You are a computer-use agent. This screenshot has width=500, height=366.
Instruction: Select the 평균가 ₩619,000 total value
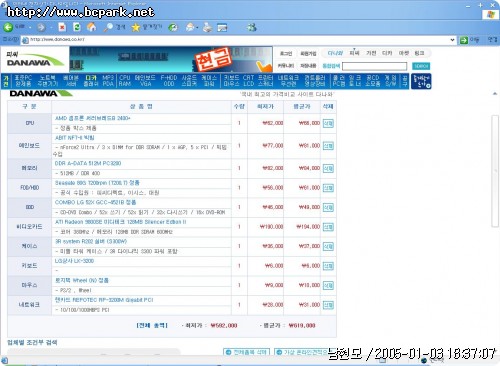[x=302, y=325]
